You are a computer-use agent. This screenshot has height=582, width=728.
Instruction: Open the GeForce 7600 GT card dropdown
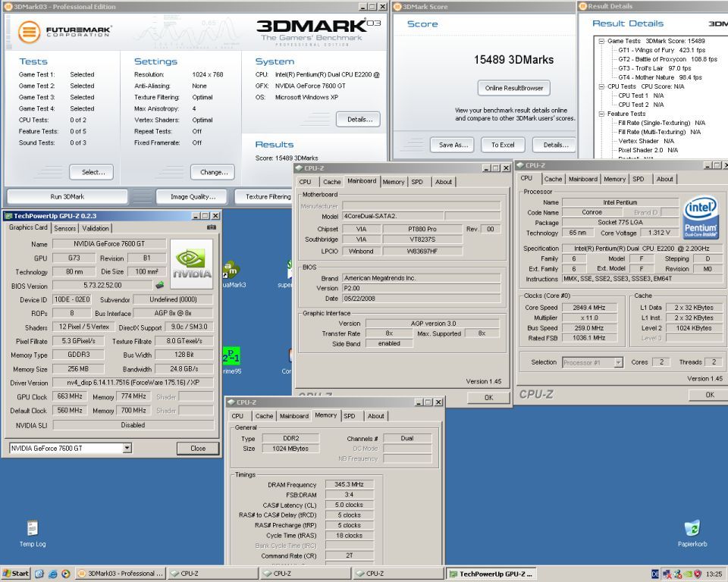tap(127, 449)
